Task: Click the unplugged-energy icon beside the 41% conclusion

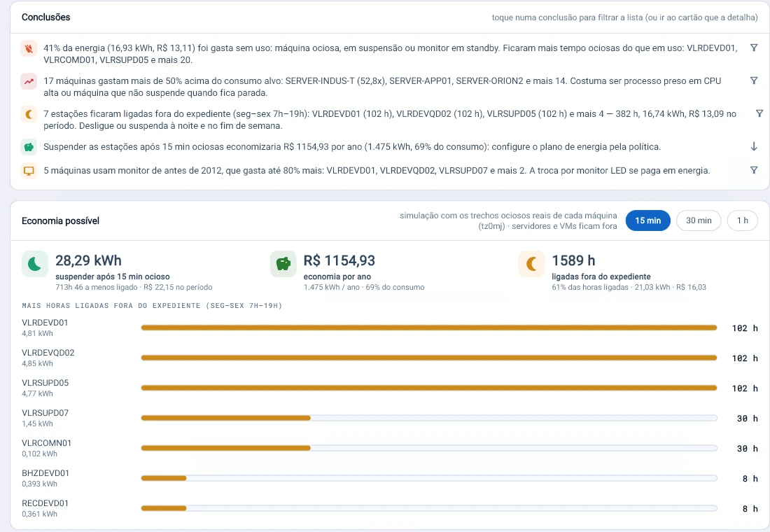Action: [x=29, y=48]
